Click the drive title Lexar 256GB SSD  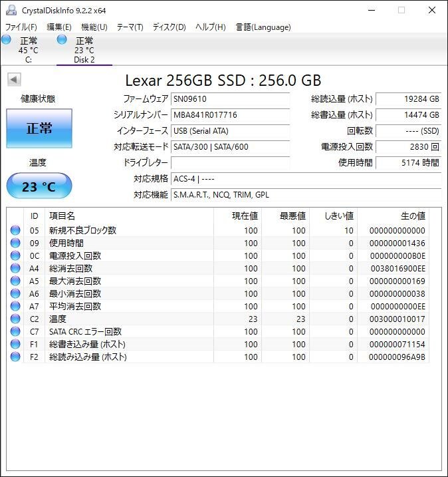click(223, 80)
